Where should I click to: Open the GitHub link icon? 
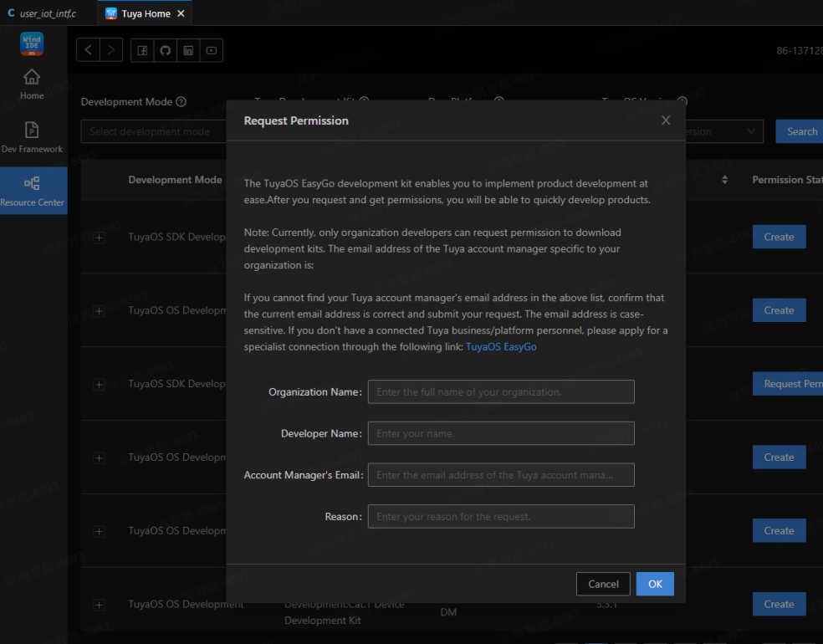point(166,51)
